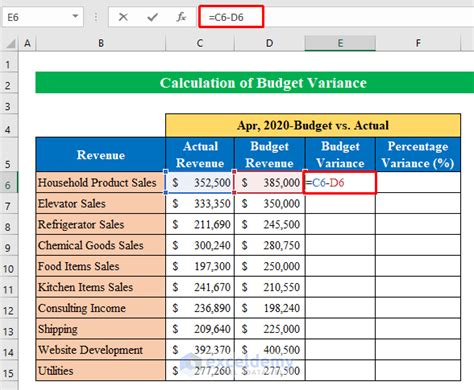Click the empty Budget Variance cell for Elevator Sales

(x=340, y=203)
